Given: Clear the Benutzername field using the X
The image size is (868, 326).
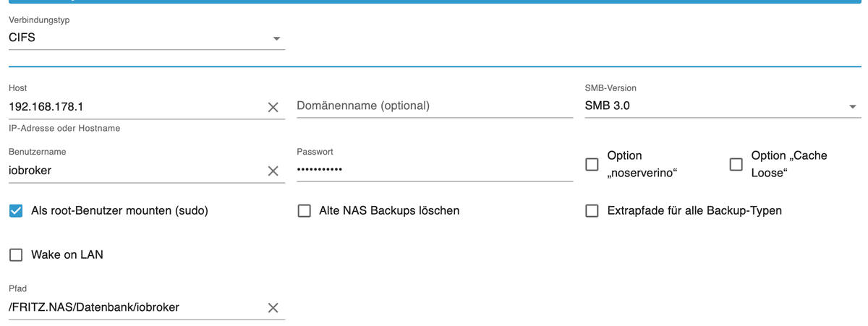Looking at the screenshot, I should (x=273, y=171).
